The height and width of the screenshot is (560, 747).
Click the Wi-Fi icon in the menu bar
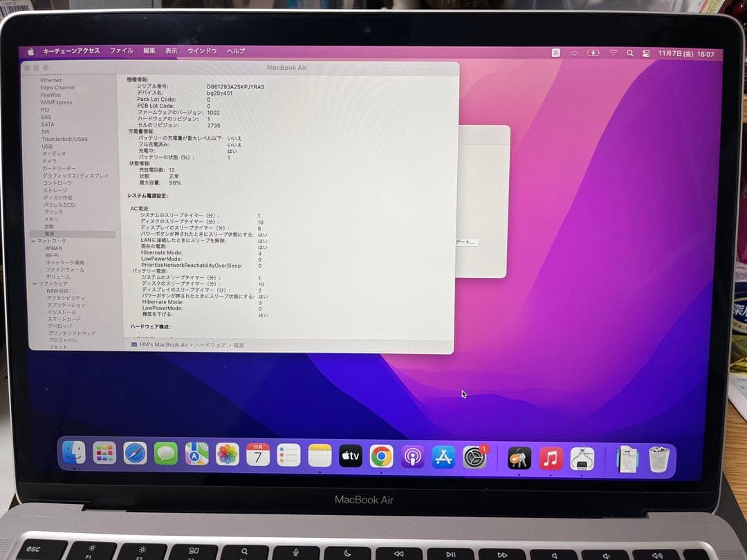[x=614, y=52]
